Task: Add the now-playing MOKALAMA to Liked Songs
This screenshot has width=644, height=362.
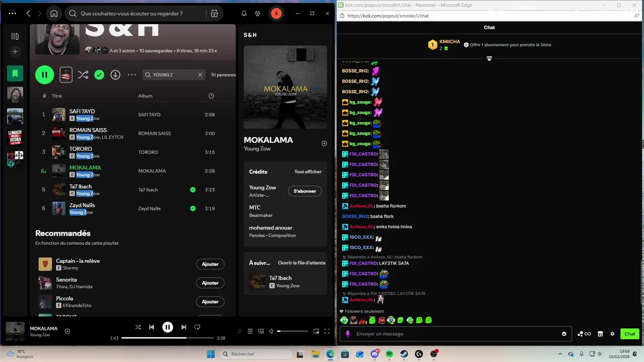Action: pyautogui.click(x=67, y=331)
